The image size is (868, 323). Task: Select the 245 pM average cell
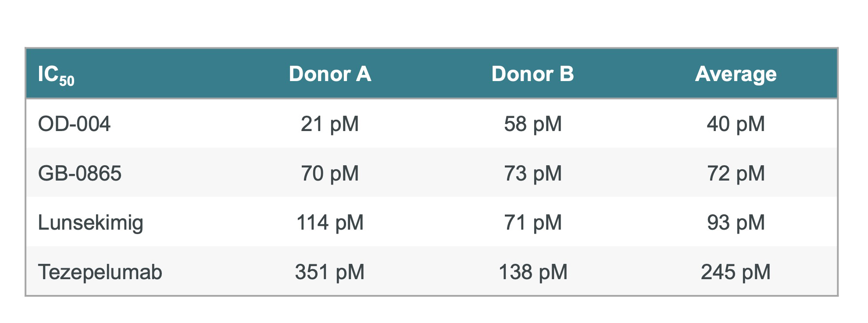tap(736, 272)
